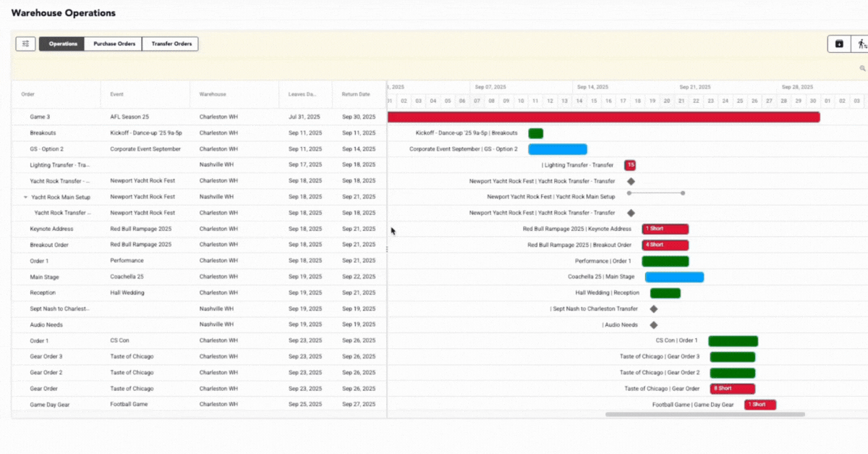The height and width of the screenshot is (454, 868).
Task: Click the Audio Needs diamond milestone
Action: [x=653, y=325]
